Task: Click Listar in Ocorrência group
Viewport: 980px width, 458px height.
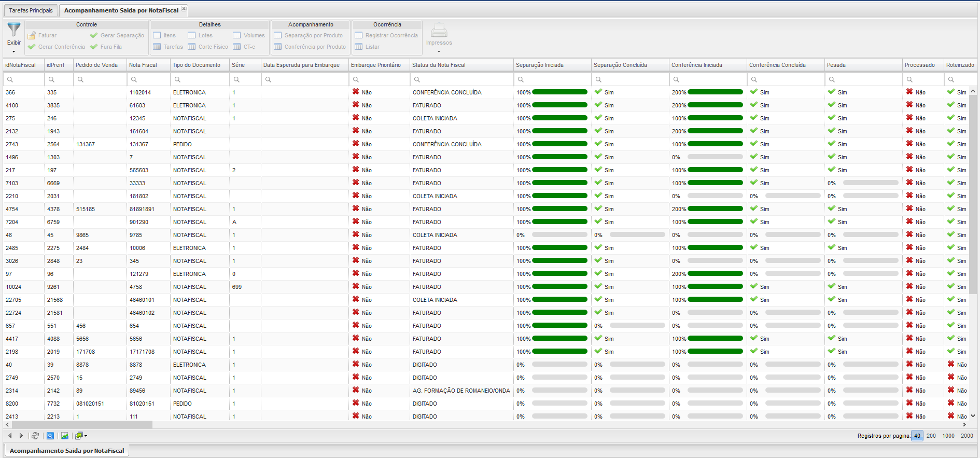Action: click(367, 47)
